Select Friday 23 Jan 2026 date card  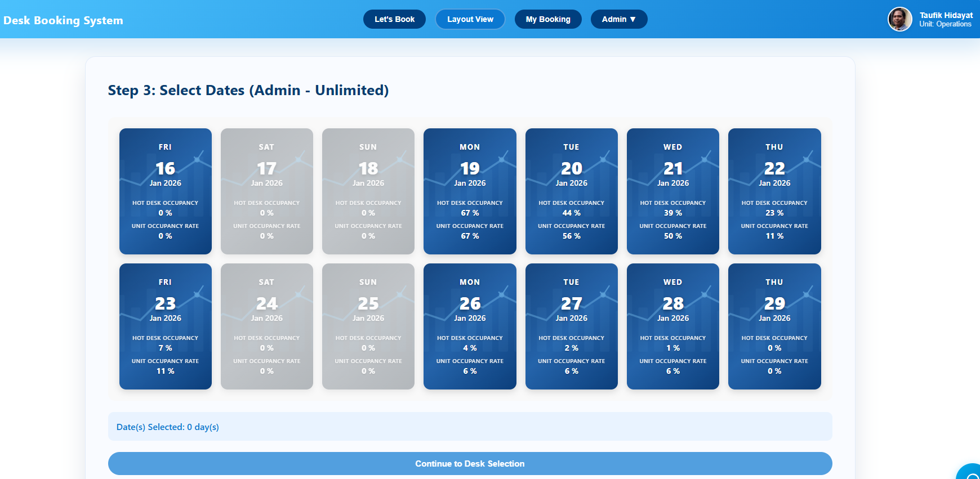(165, 326)
